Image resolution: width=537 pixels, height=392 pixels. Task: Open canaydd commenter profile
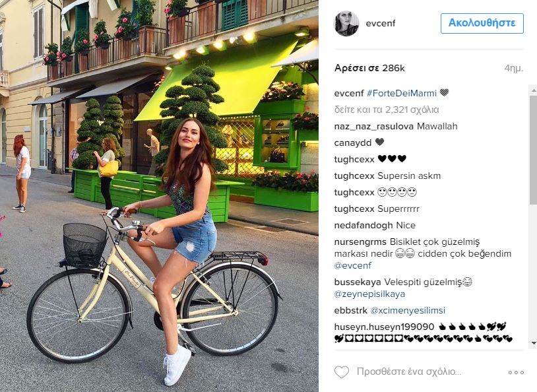(x=353, y=143)
